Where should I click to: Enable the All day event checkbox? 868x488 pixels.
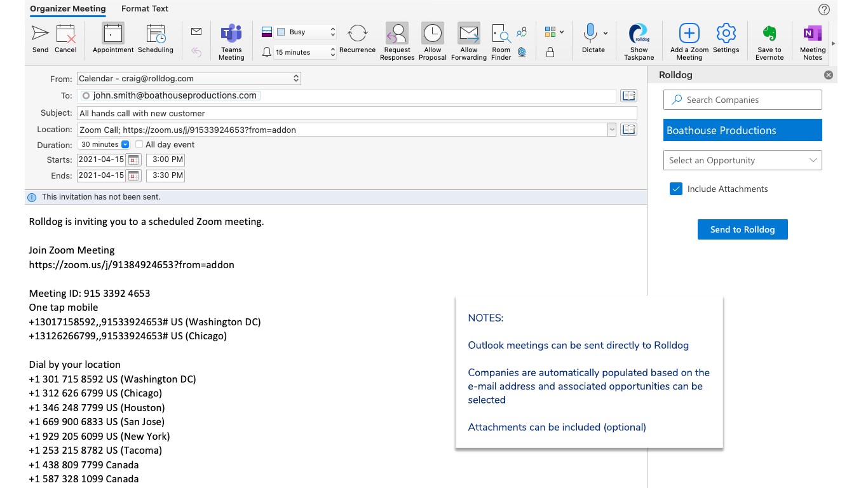pos(139,145)
